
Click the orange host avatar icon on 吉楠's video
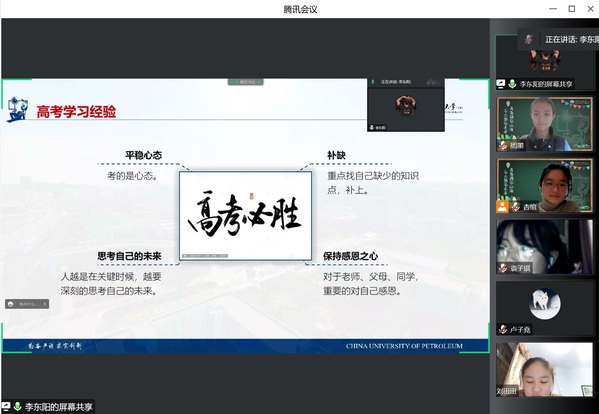point(502,207)
